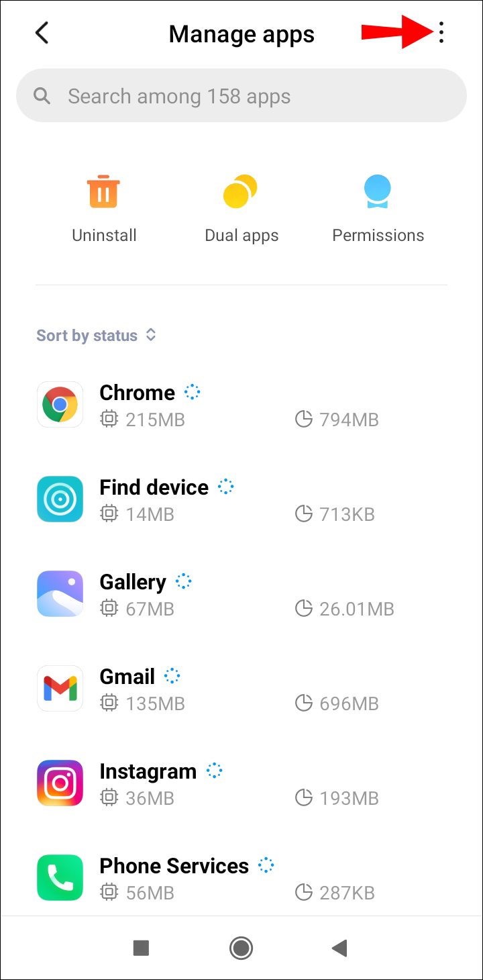The width and height of the screenshot is (483, 980).
Task: Open the three-dot more options menu
Action: point(441,33)
